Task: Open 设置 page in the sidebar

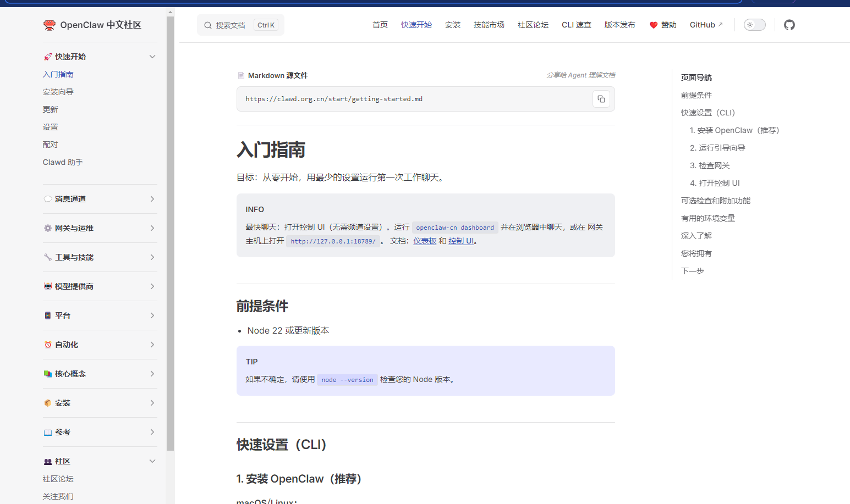Action: [x=51, y=127]
